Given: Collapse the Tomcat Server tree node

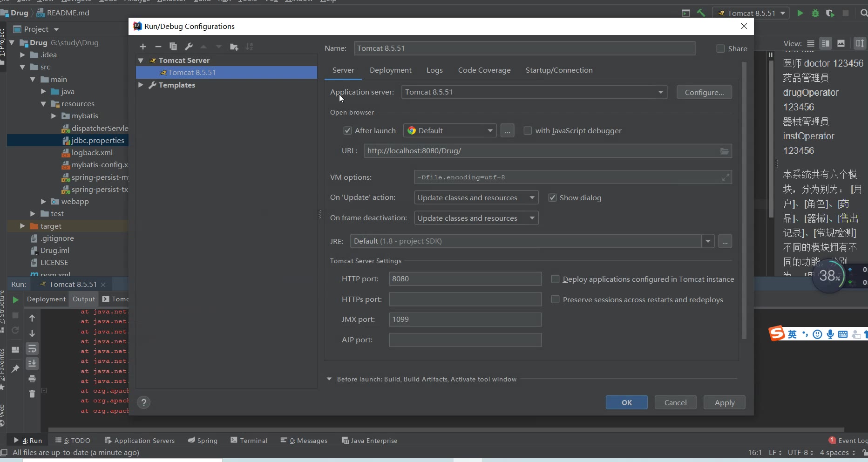Looking at the screenshot, I should coord(141,61).
